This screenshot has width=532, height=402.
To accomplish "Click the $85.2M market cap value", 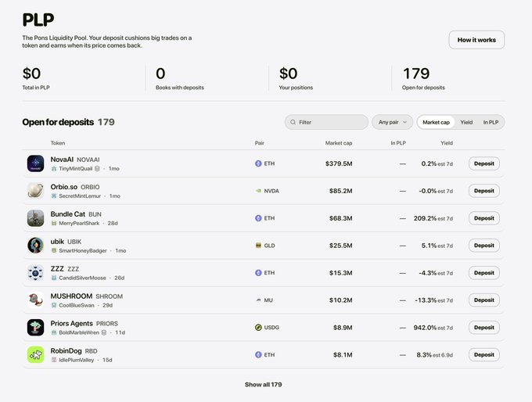I will pos(340,191).
